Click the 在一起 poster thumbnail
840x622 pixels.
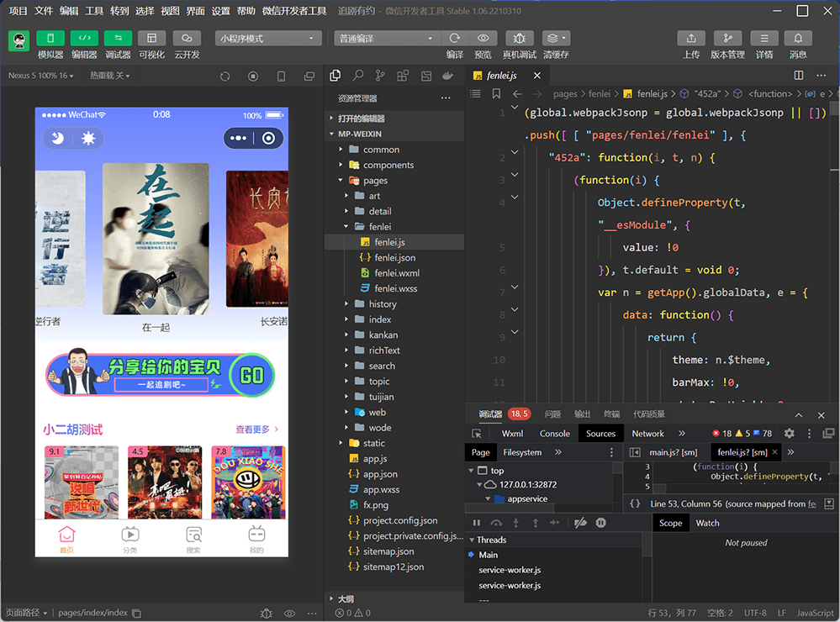[156, 239]
